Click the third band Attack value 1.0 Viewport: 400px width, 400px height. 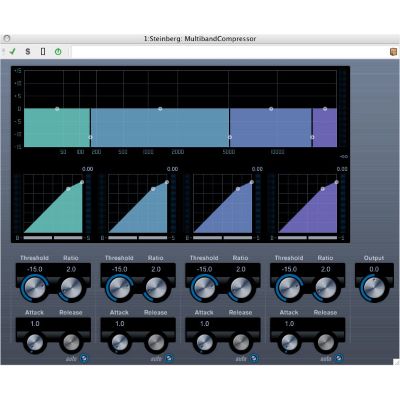204,324
